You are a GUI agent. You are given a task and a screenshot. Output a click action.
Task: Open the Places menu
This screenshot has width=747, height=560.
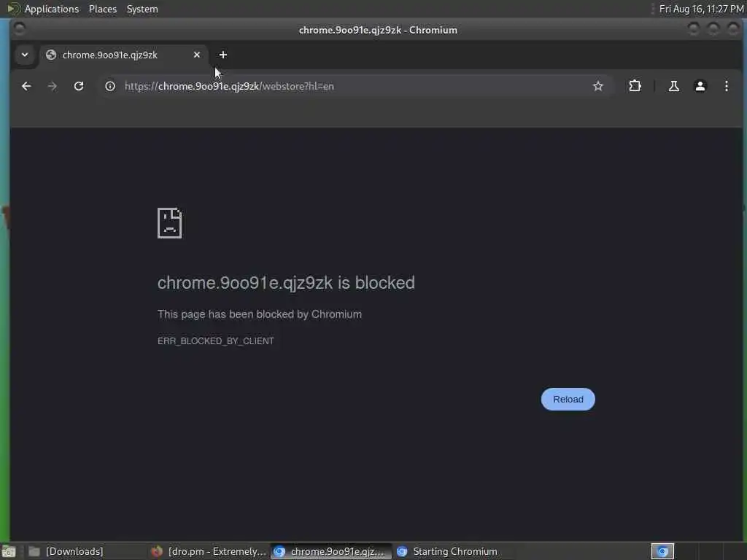tap(102, 9)
